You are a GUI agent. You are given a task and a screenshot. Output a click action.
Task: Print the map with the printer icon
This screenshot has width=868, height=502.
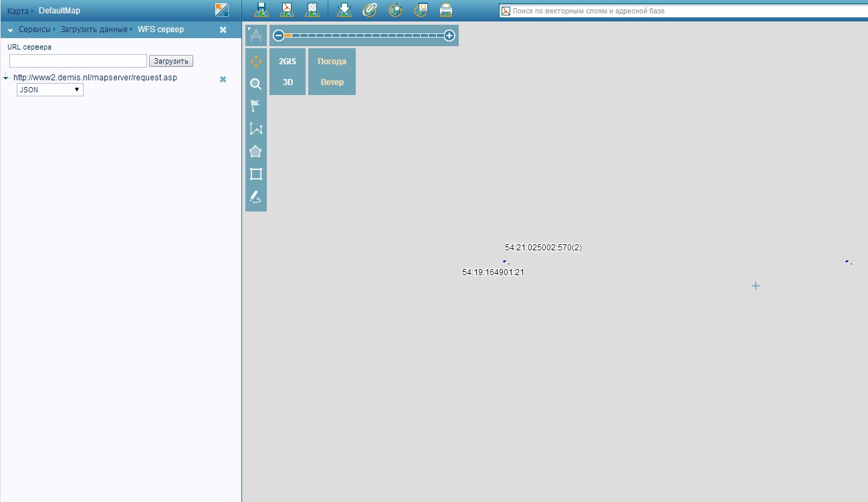[446, 10]
